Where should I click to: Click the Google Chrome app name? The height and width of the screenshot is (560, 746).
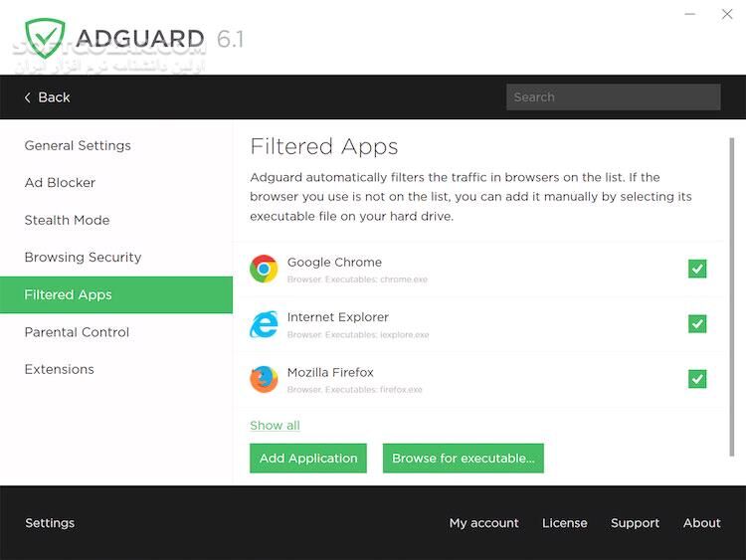(334, 263)
